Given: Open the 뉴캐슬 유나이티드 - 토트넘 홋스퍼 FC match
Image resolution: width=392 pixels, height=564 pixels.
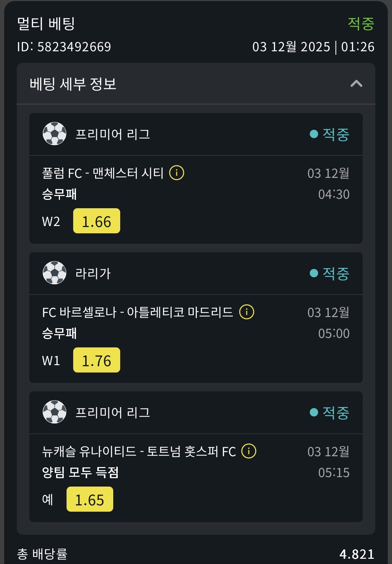Looking at the screenshot, I should (139, 451).
